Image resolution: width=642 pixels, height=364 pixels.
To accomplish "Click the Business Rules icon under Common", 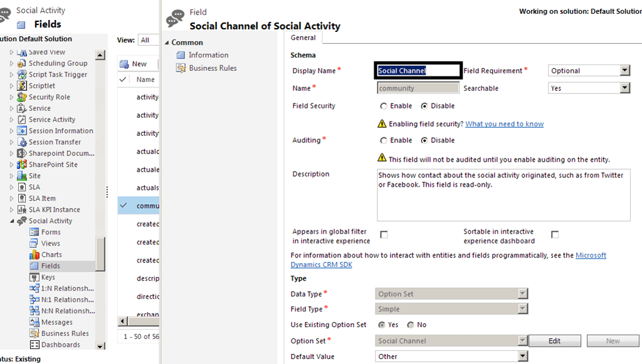I will (181, 68).
